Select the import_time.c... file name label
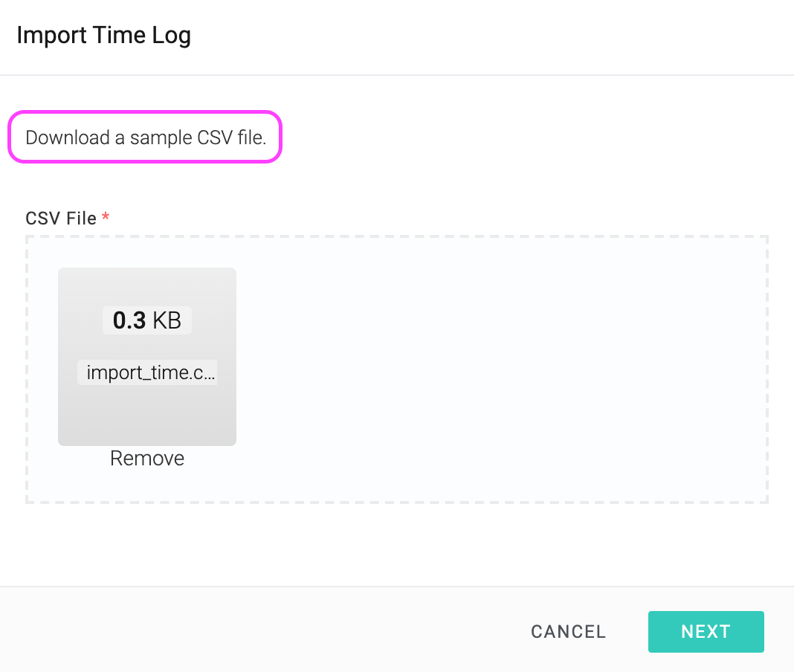 (x=147, y=372)
